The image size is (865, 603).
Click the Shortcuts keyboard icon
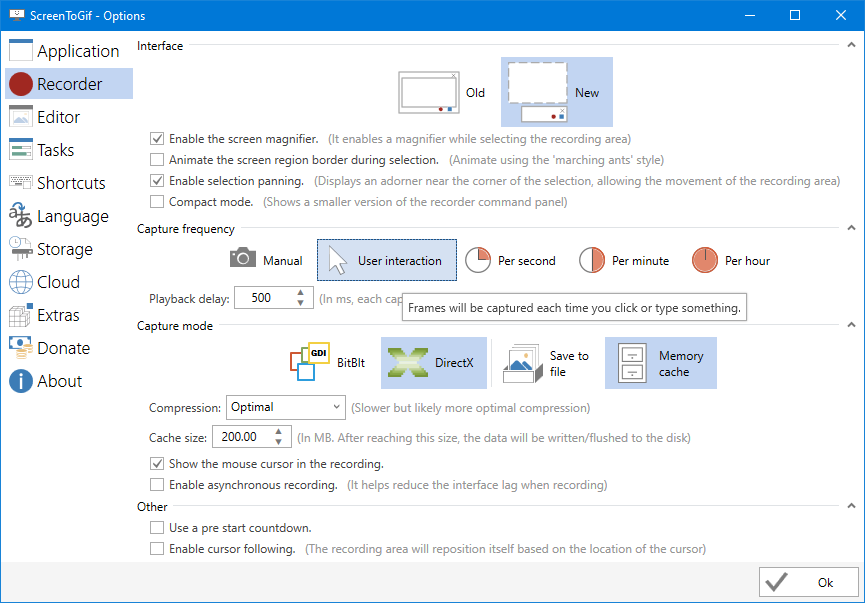(21, 182)
